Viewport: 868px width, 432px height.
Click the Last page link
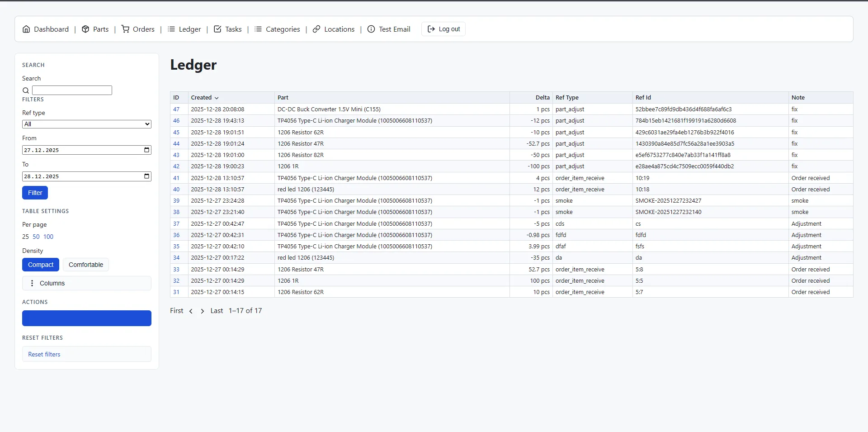pyautogui.click(x=217, y=311)
